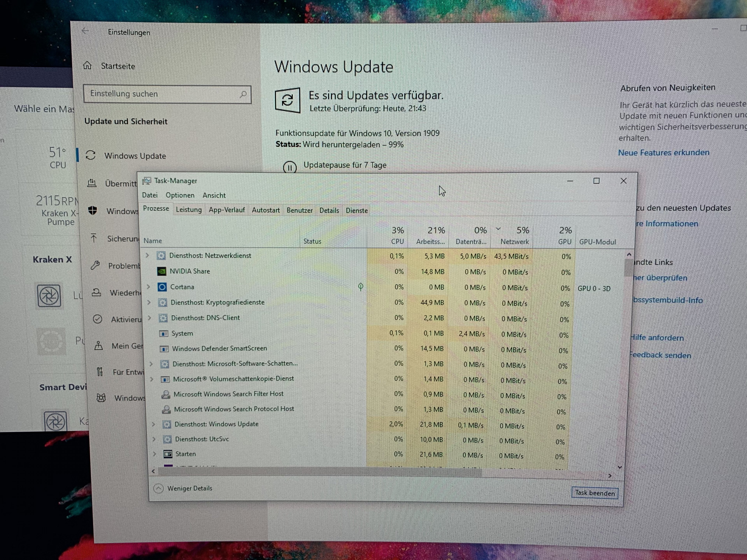Screen dimensions: 747x560
Task: Click the Einstellung suchen search field
Action: pyautogui.click(x=162, y=94)
